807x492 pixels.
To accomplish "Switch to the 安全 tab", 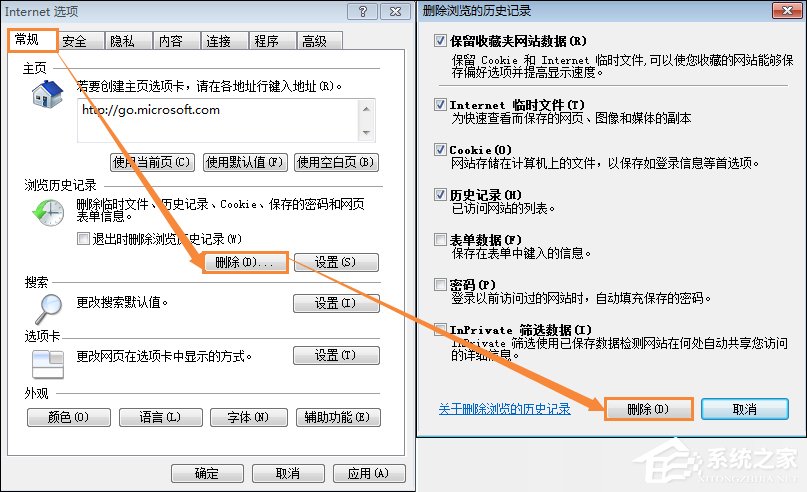I will point(75,41).
